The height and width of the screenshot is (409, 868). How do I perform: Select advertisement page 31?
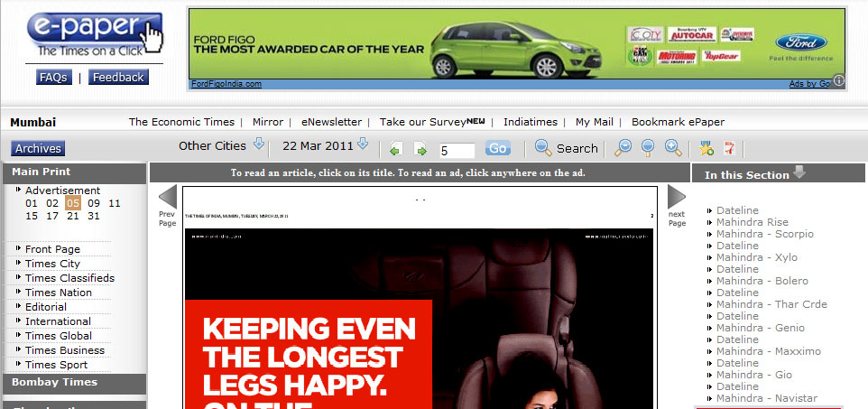tap(94, 216)
